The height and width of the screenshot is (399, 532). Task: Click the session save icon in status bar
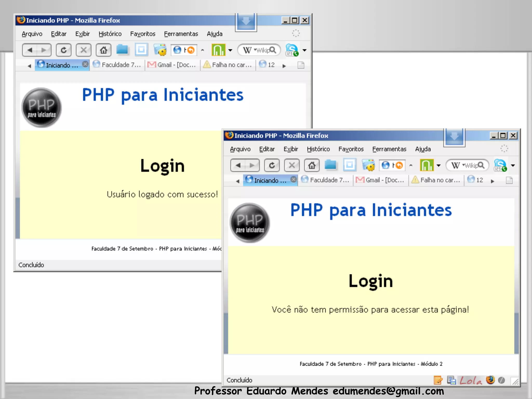pos(451,380)
